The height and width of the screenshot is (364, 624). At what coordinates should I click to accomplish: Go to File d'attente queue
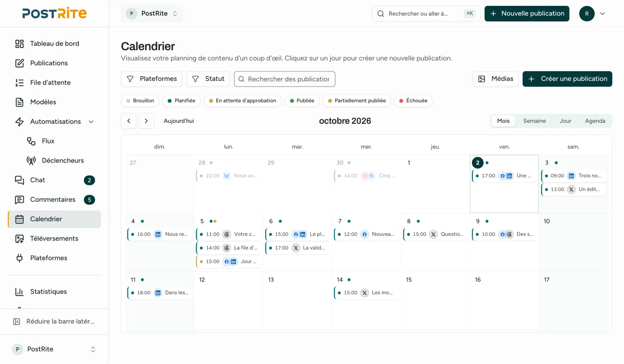click(x=54, y=83)
